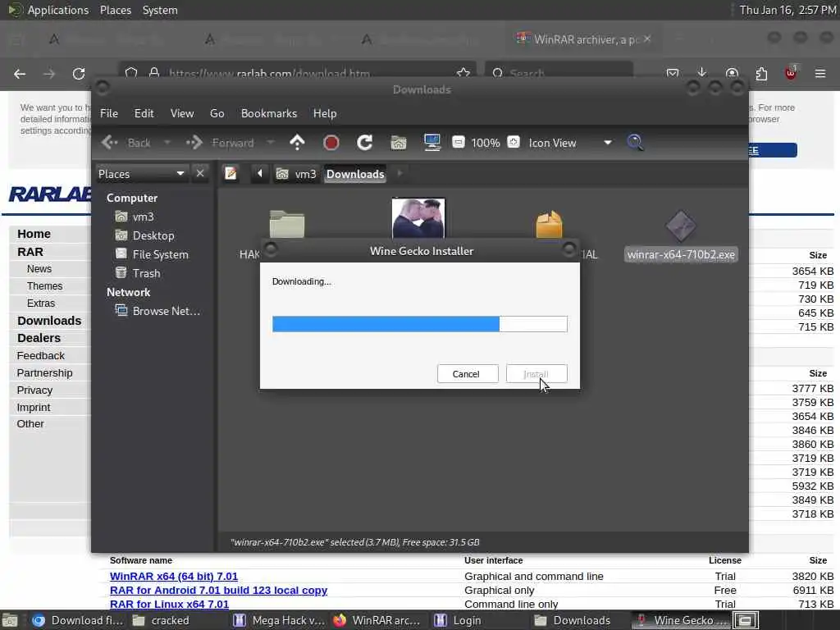Cancel the Wine Gecko download
The width and height of the screenshot is (840, 630).
tap(467, 374)
